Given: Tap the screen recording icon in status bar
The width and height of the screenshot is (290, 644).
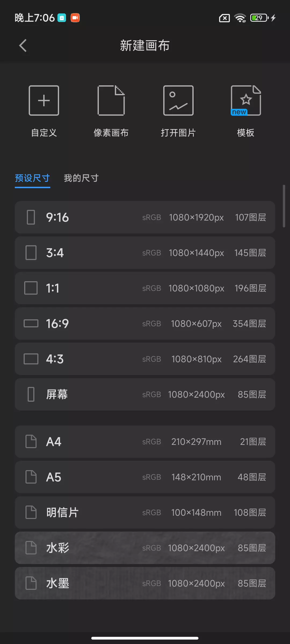Looking at the screenshot, I should pos(75,18).
